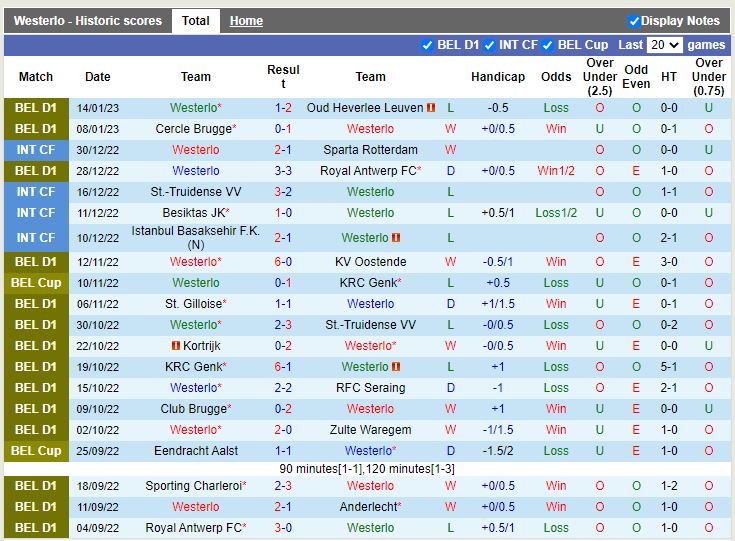Open Sparta Rotterdam team link
Viewport: 735px width, 541px height.
coord(370,150)
